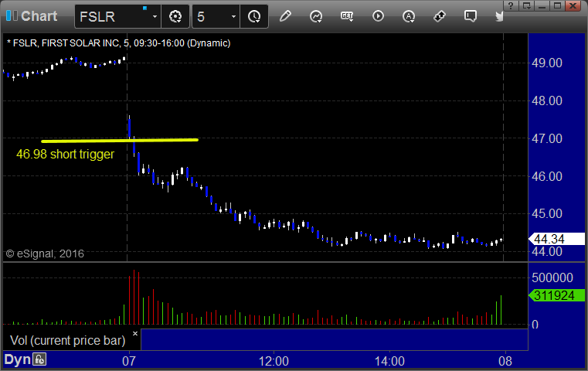
Task: Select the yellow short trigger line
Action: click(x=120, y=141)
